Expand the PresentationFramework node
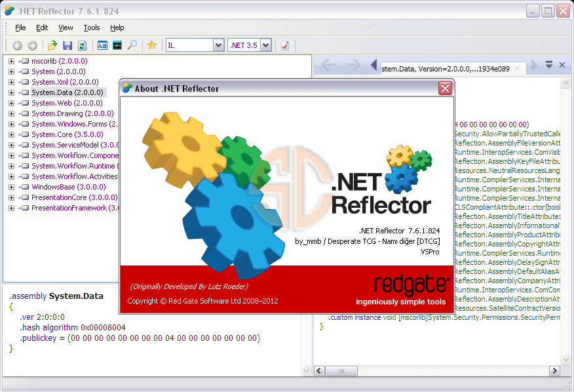The image size is (574, 392). coord(11,208)
